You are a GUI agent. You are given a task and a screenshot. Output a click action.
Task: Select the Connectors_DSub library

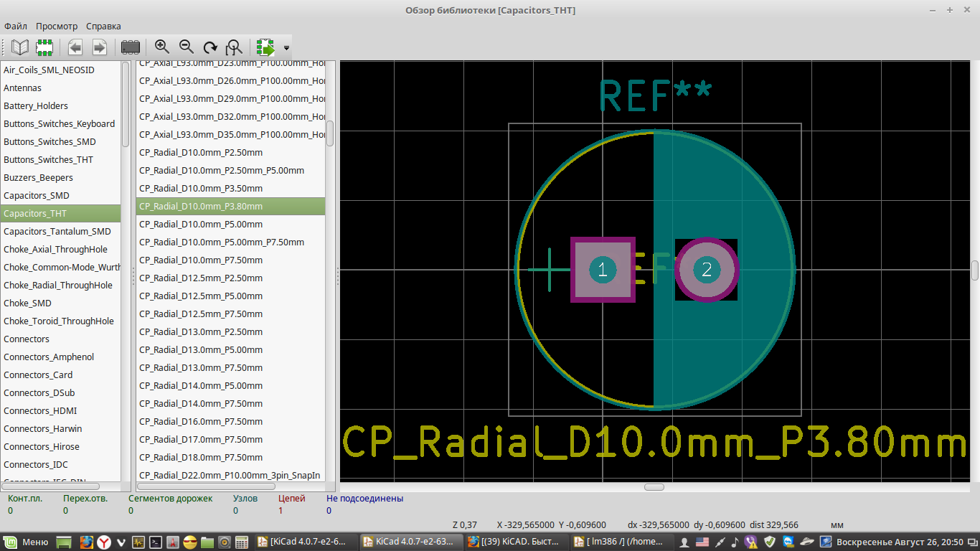[x=60, y=392]
